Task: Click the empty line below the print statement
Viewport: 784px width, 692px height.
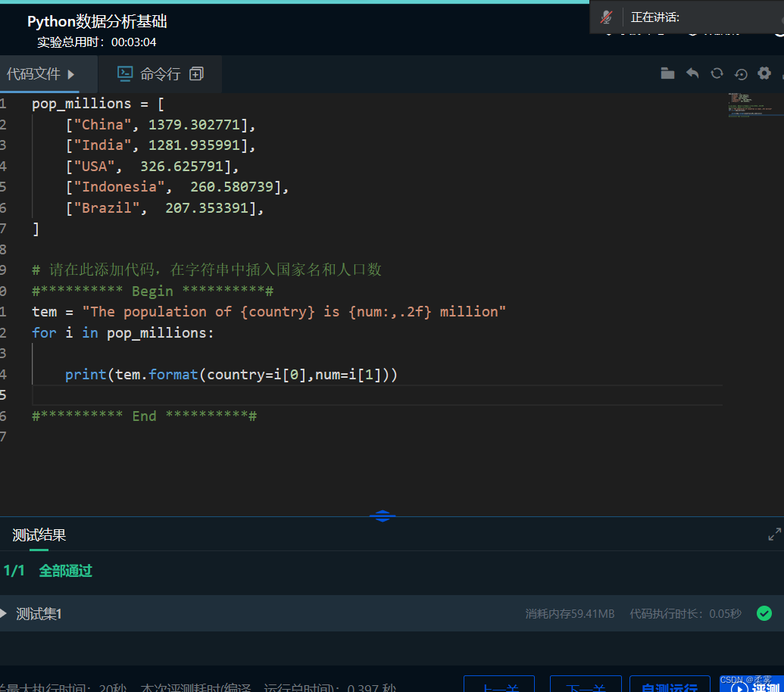Action: click(x=377, y=395)
